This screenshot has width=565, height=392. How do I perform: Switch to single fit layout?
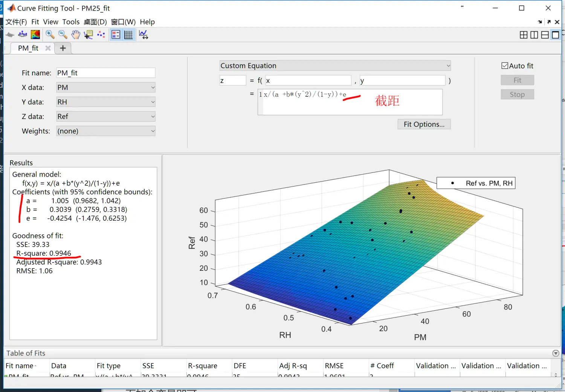[x=555, y=35]
